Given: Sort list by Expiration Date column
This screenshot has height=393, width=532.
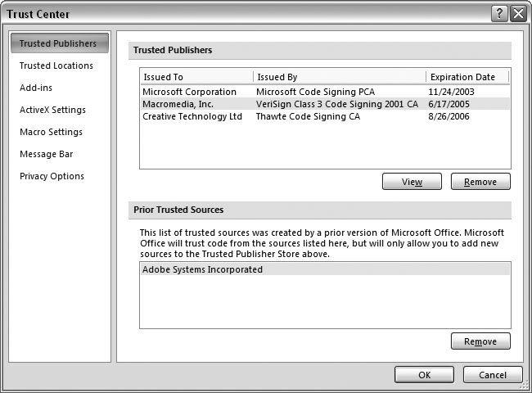Looking at the screenshot, I should point(467,77).
